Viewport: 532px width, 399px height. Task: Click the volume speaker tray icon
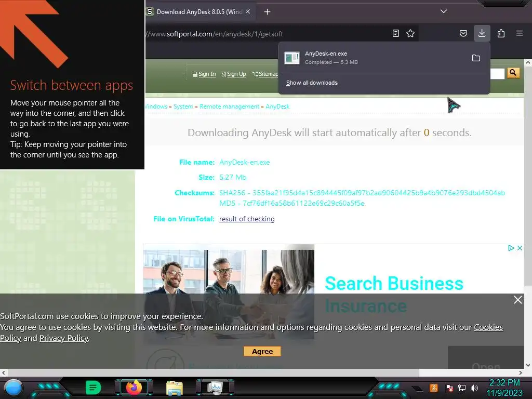point(474,388)
